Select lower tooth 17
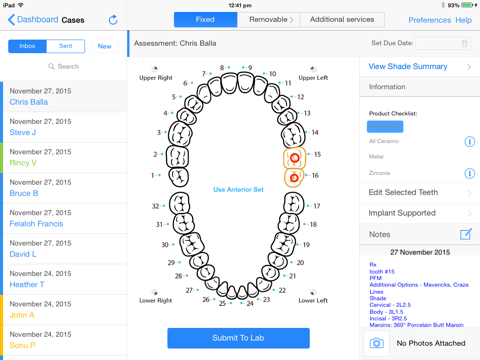The width and height of the screenshot is (480, 360). pyautogui.click(x=294, y=203)
